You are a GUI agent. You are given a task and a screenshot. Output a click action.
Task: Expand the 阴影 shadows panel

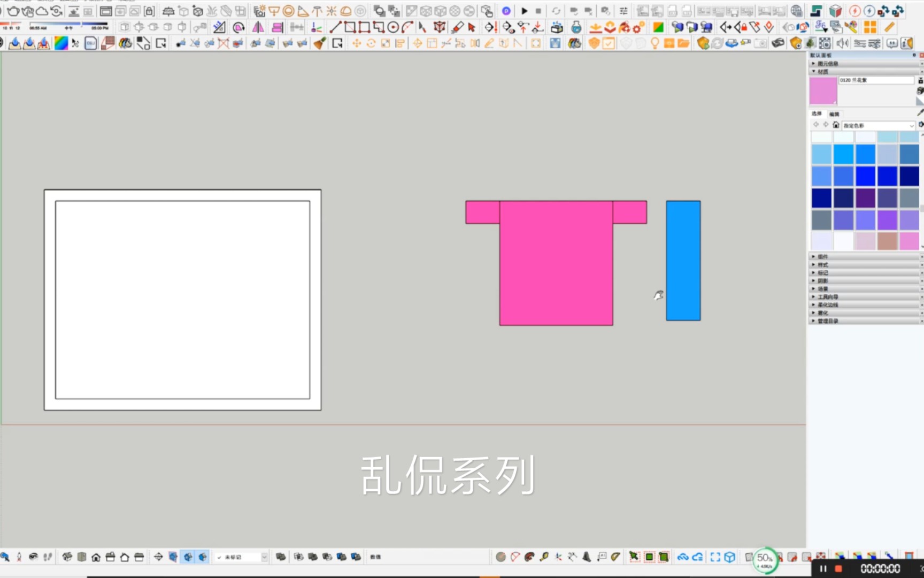click(x=865, y=281)
